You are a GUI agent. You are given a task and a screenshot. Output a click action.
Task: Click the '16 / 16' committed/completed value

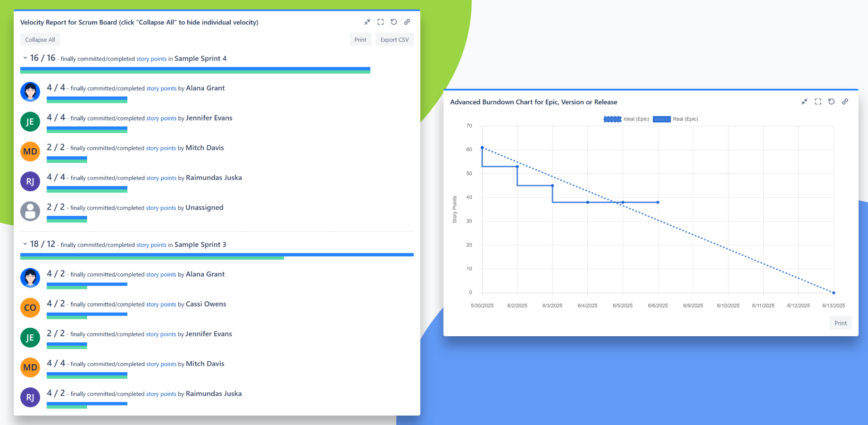pyautogui.click(x=42, y=58)
